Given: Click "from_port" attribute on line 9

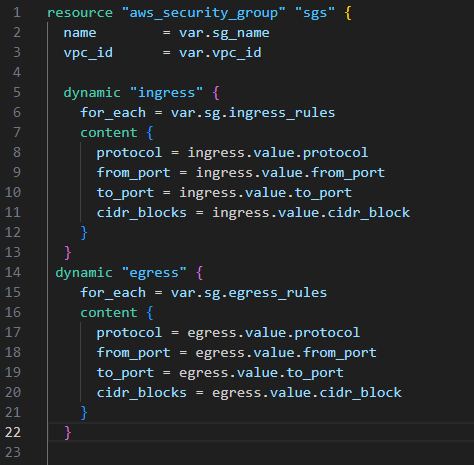Looking at the screenshot, I should pyautogui.click(x=134, y=173).
